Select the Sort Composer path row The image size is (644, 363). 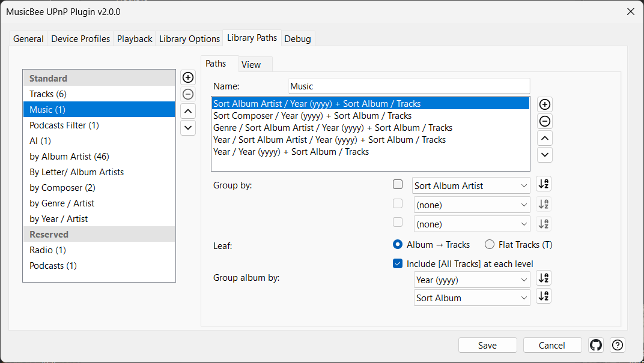point(371,116)
